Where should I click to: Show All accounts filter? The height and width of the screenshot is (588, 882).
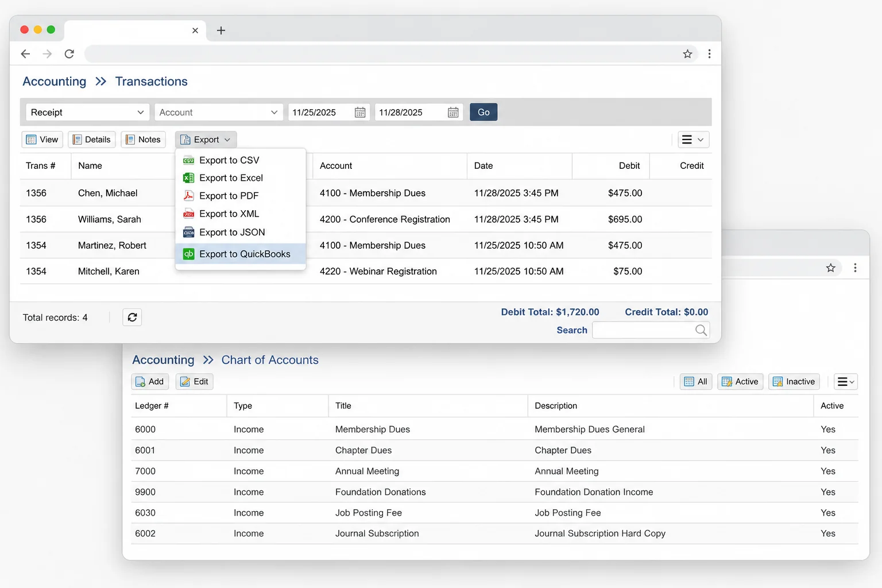click(696, 382)
